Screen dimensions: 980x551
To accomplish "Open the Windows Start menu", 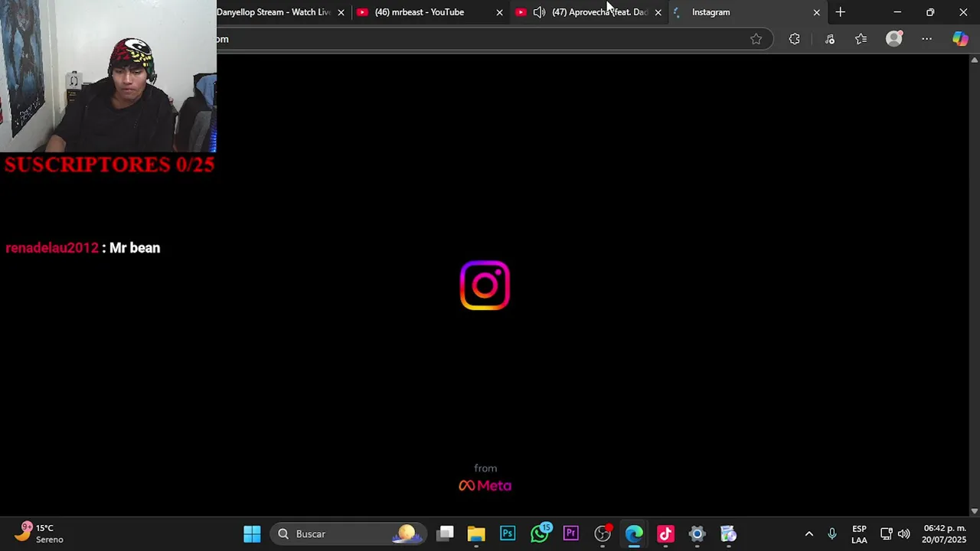I will pyautogui.click(x=252, y=533).
